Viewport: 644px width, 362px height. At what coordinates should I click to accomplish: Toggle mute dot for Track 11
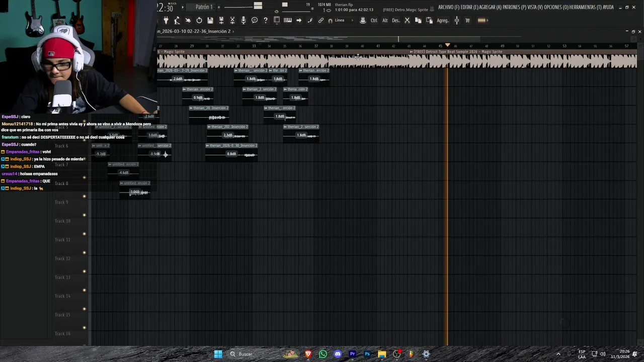pyautogui.click(x=84, y=252)
